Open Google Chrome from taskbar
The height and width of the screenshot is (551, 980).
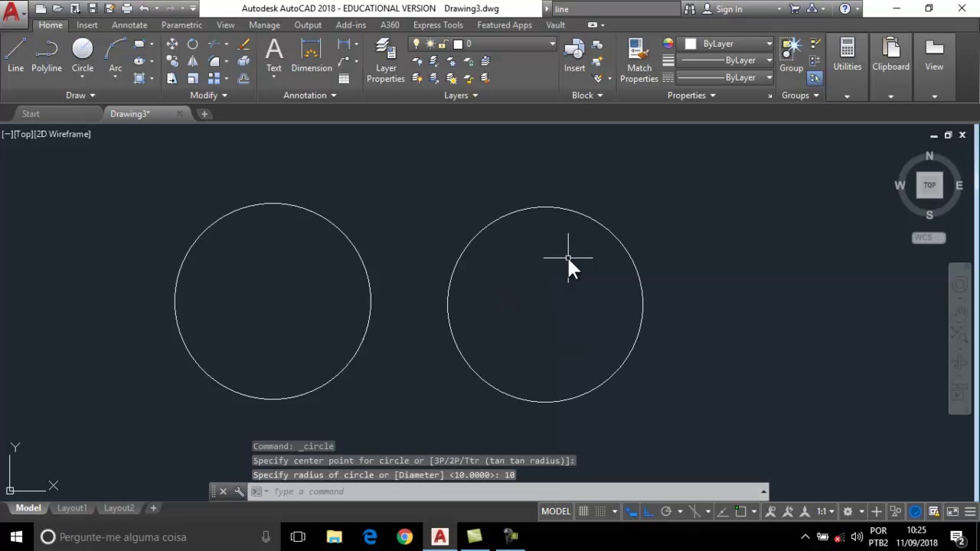pyautogui.click(x=404, y=537)
